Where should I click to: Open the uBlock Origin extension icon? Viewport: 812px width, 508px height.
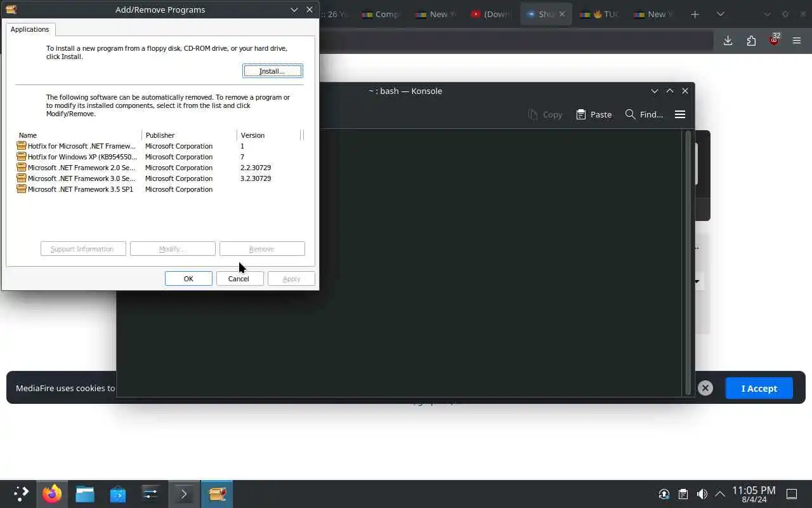(x=775, y=40)
